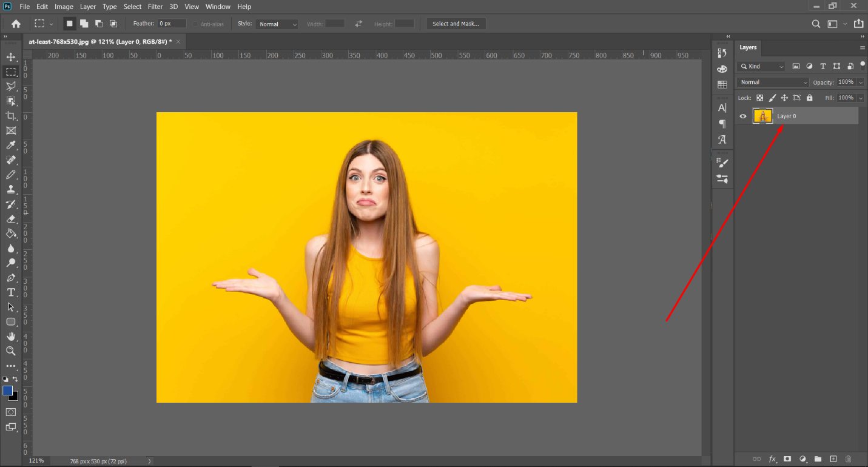Toggle lock transparent pixels icon
Image resolution: width=868 pixels, height=467 pixels.
click(x=759, y=98)
